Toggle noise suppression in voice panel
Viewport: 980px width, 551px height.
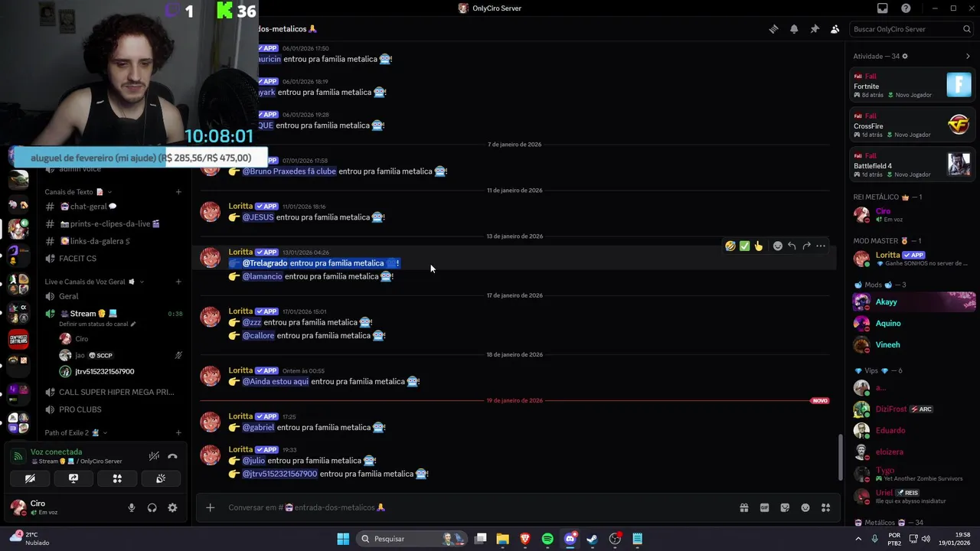click(154, 456)
